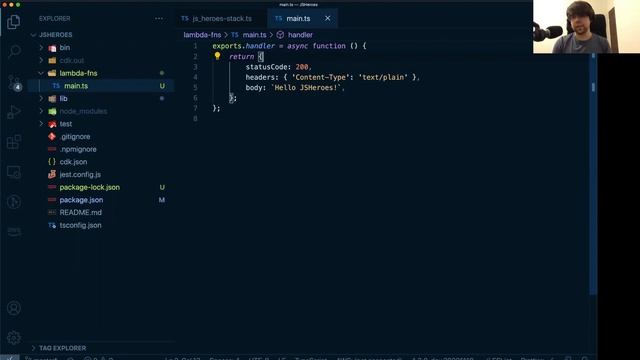Open the Extensions view

coord(14,142)
